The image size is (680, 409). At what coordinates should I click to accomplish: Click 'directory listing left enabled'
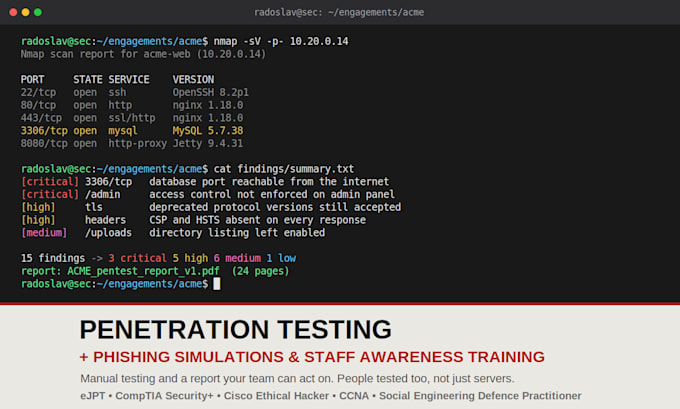click(x=237, y=233)
